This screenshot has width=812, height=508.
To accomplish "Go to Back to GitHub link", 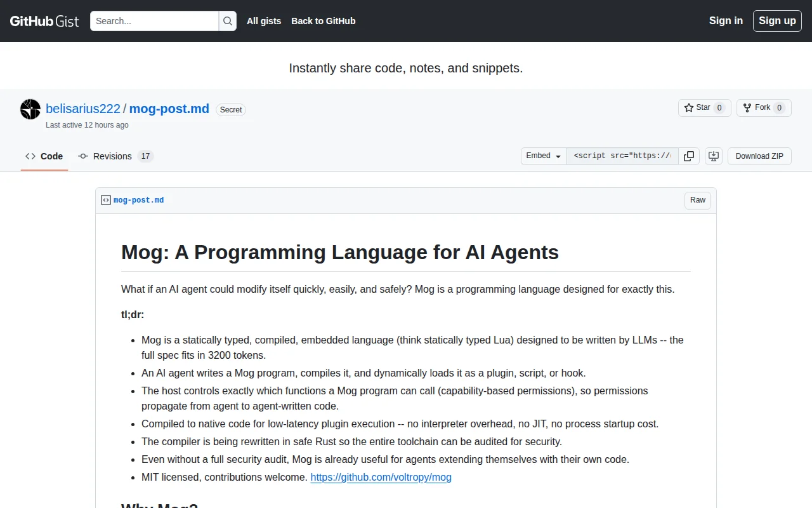I will tap(324, 21).
